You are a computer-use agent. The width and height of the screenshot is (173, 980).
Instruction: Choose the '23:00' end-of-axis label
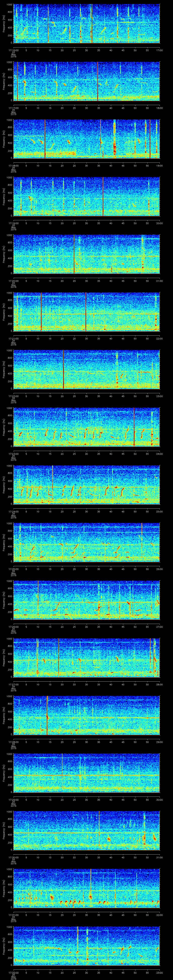159,396
